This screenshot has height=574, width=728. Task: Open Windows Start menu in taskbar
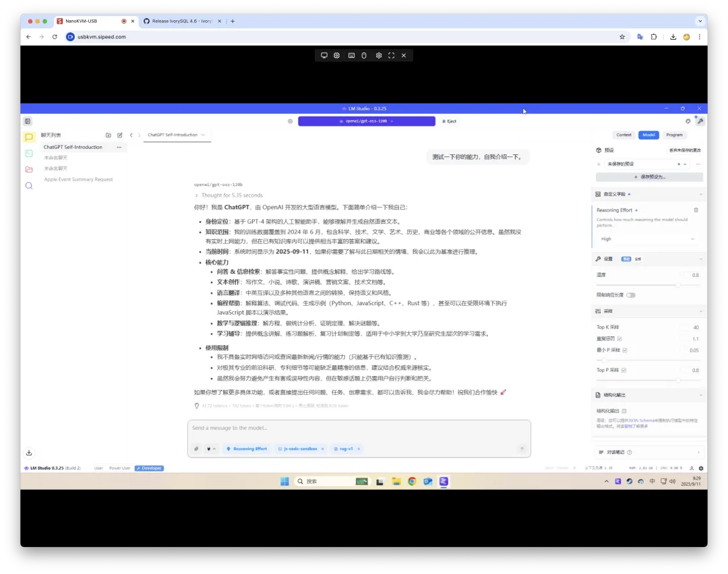(x=284, y=482)
